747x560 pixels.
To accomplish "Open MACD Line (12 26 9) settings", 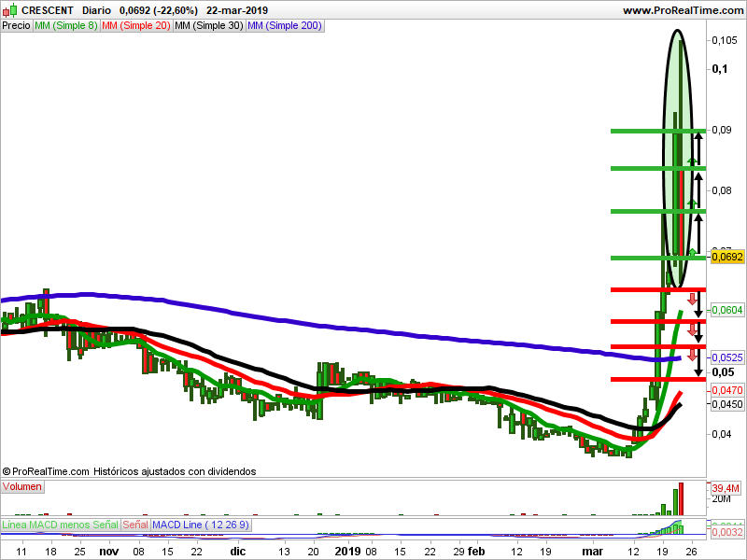I will [200, 525].
